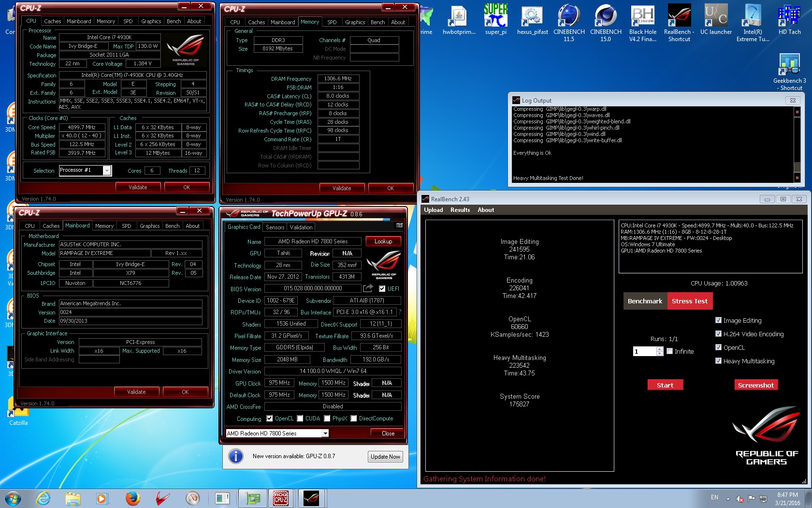The image size is (812, 508).
Task: Open Geekbench 3 Shortcut desktop icon
Action: pos(789,72)
